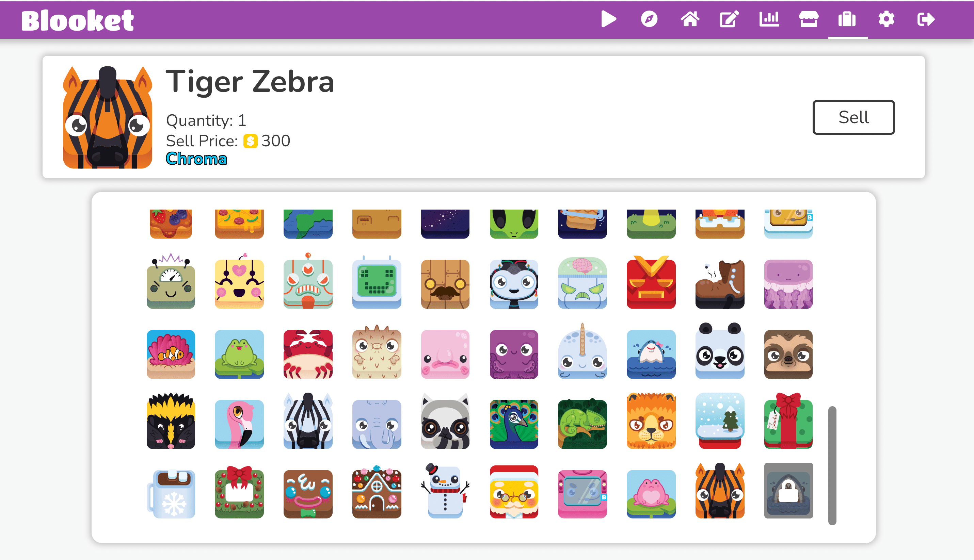Select the Peacock blook
974x560 pixels.
pyautogui.click(x=513, y=424)
